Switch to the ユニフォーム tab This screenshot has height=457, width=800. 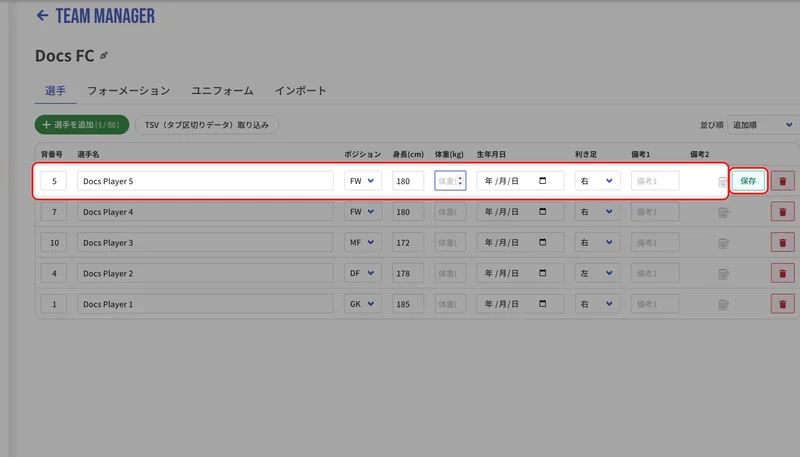222,91
